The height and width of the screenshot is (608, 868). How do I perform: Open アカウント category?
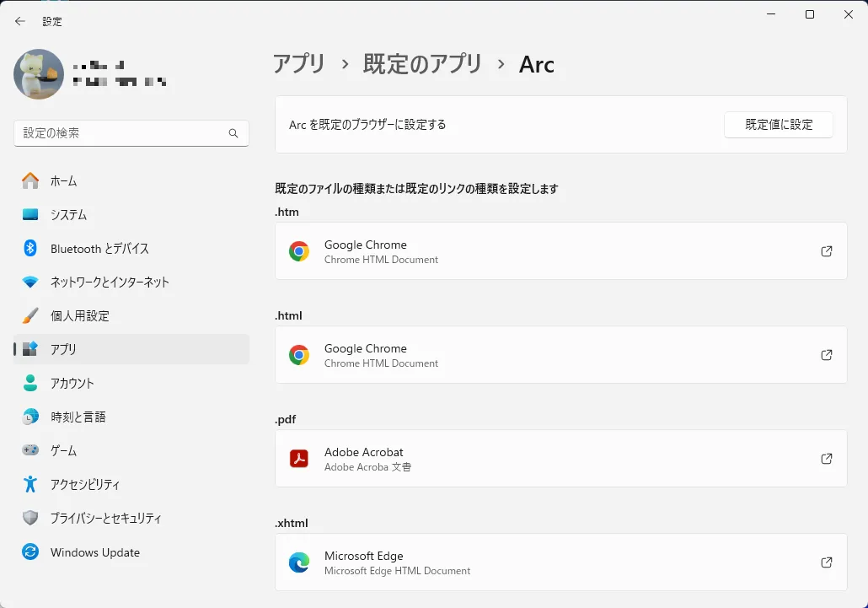coord(131,383)
